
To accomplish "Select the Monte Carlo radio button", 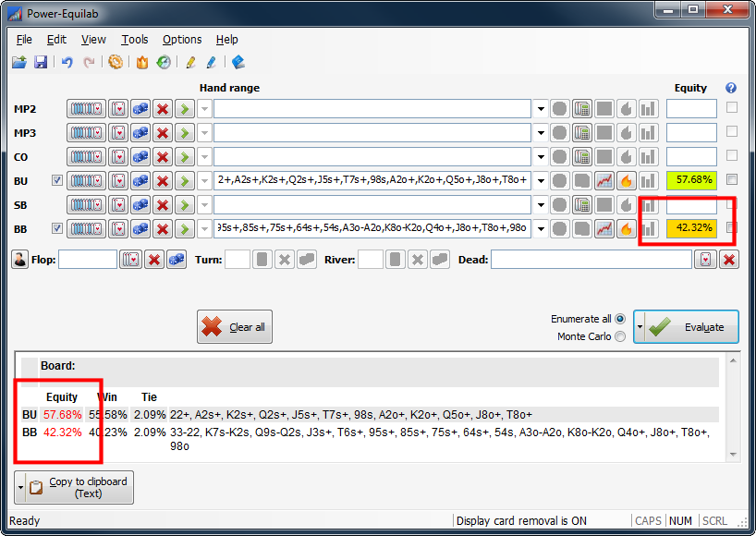I will point(620,336).
